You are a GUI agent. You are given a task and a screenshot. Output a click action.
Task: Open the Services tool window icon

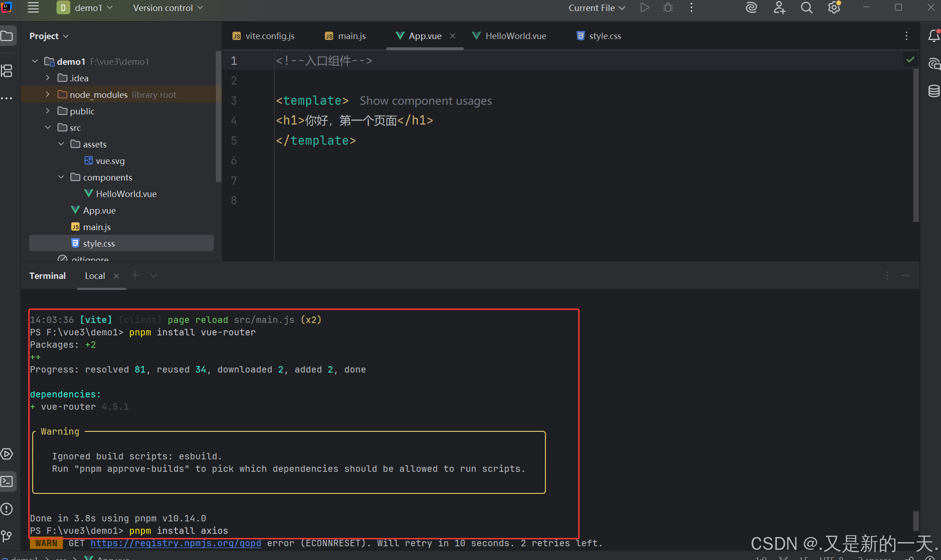pyautogui.click(x=7, y=454)
